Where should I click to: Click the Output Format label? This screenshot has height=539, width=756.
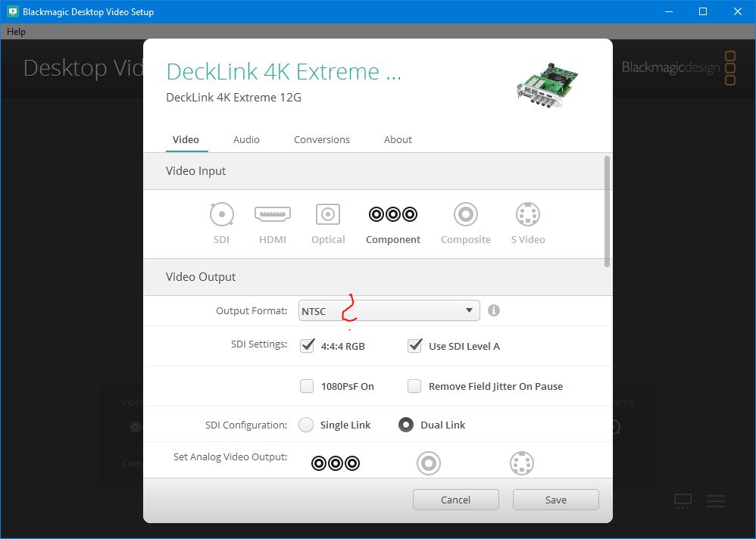coord(251,310)
